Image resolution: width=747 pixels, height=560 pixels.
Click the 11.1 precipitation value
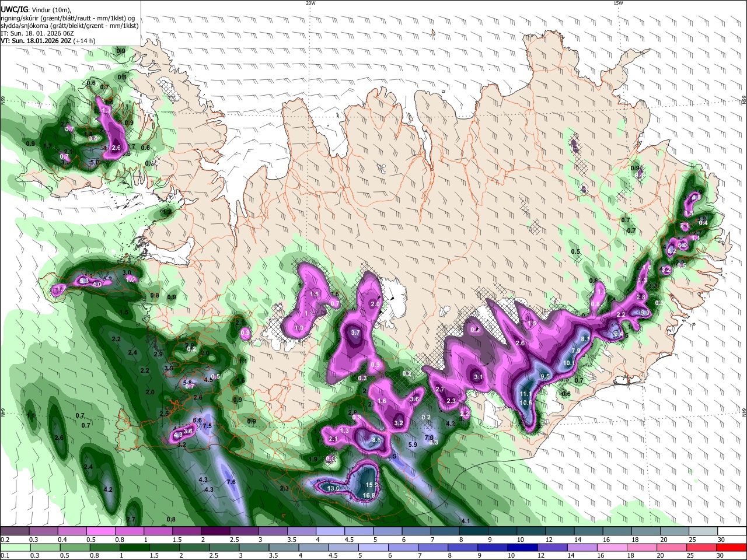[x=525, y=395]
